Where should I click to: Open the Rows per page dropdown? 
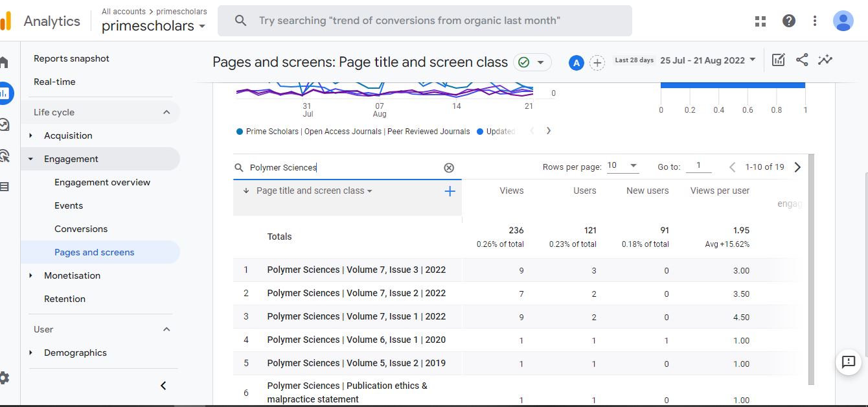622,166
